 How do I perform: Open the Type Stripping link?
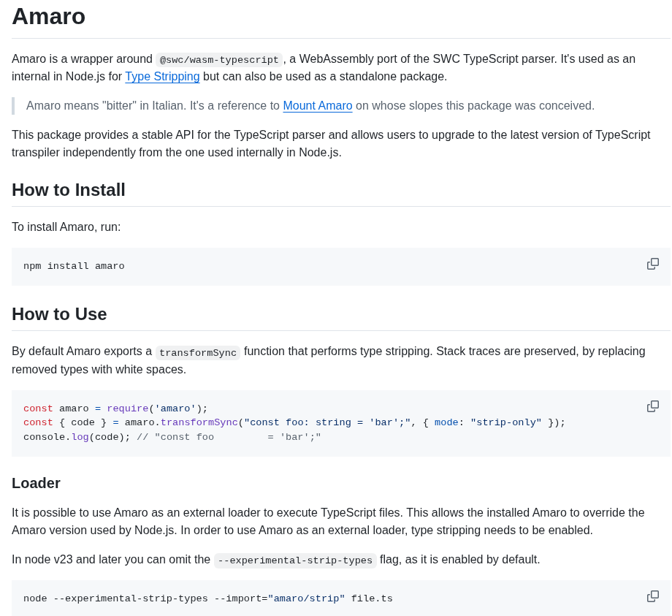point(162,76)
